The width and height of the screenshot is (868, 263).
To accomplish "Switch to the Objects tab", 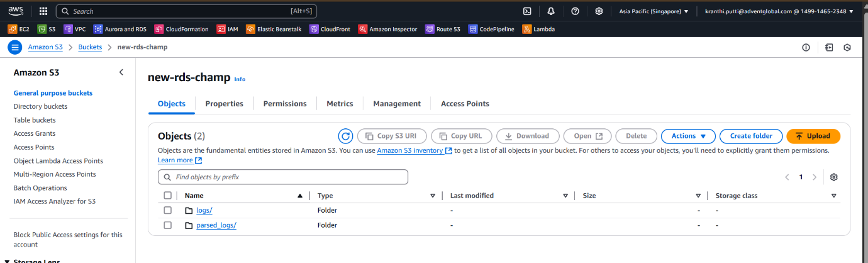I will pos(172,104).
